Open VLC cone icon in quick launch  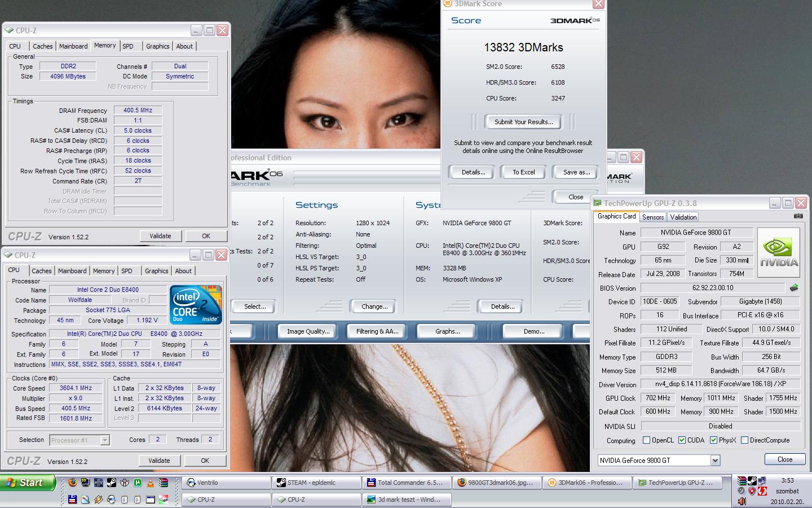click(x=151, y=483)
